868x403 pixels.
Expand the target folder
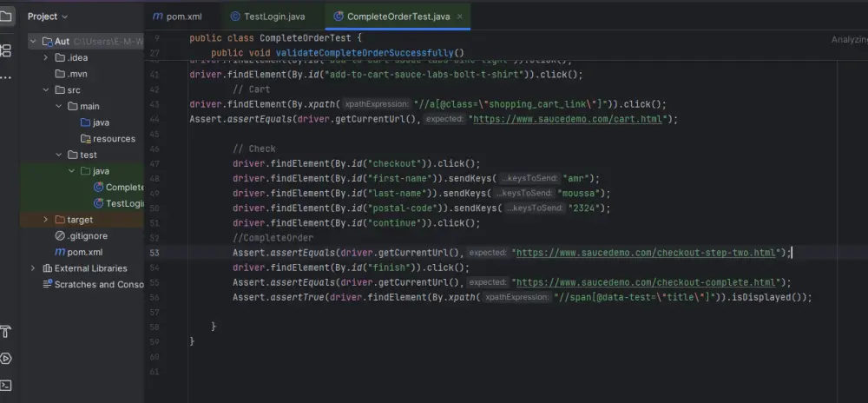45,220
